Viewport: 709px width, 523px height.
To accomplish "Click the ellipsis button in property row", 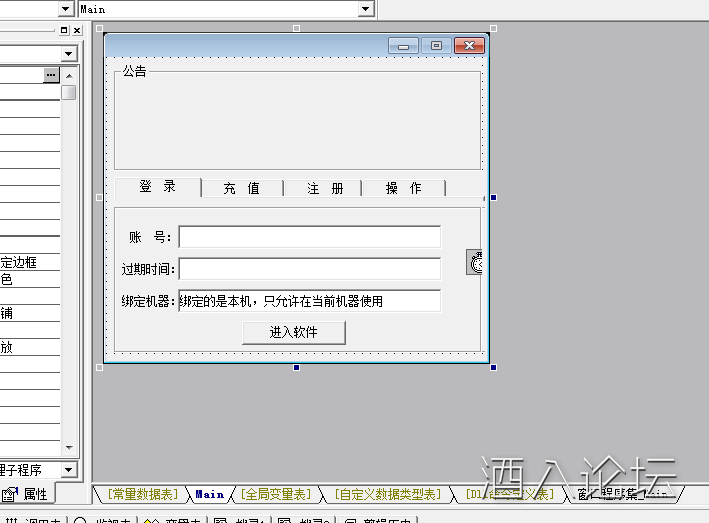I will pos(51,75).
